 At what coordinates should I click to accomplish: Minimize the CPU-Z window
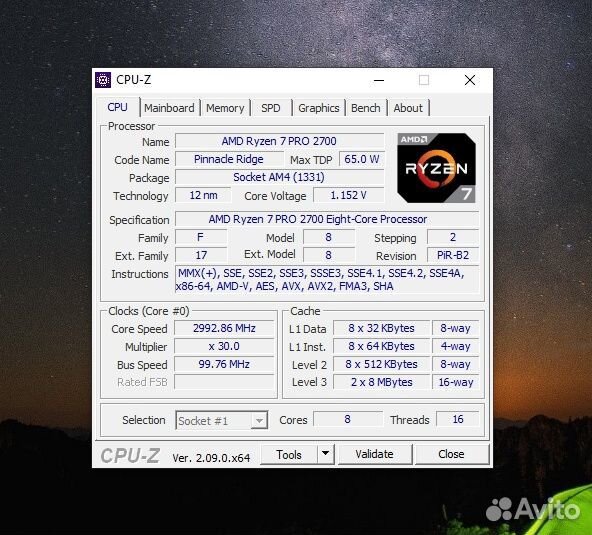coord(379,80)
